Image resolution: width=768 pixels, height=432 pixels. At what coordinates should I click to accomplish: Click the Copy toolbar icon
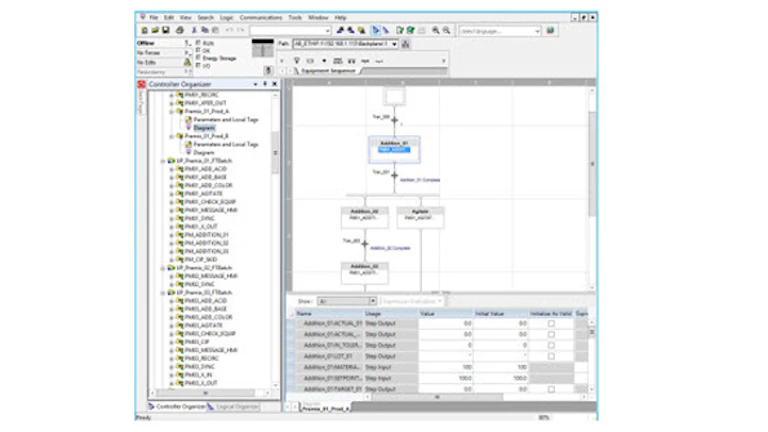205,30
